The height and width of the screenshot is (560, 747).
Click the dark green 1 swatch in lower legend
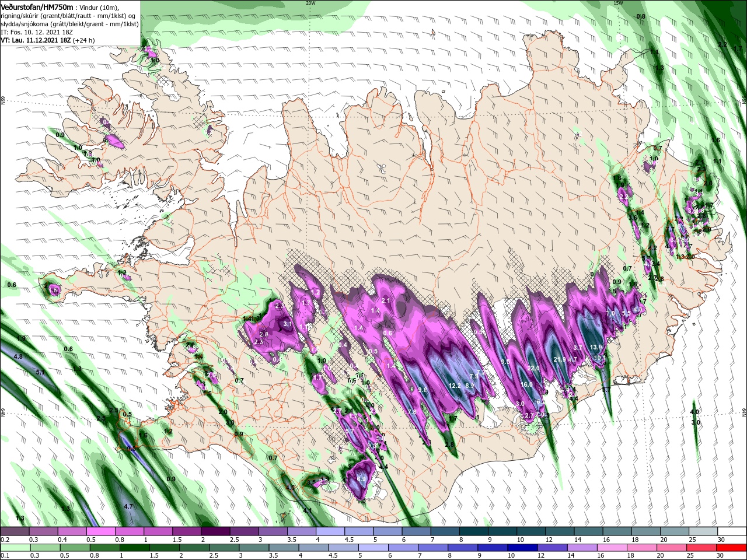click(134, 548)
